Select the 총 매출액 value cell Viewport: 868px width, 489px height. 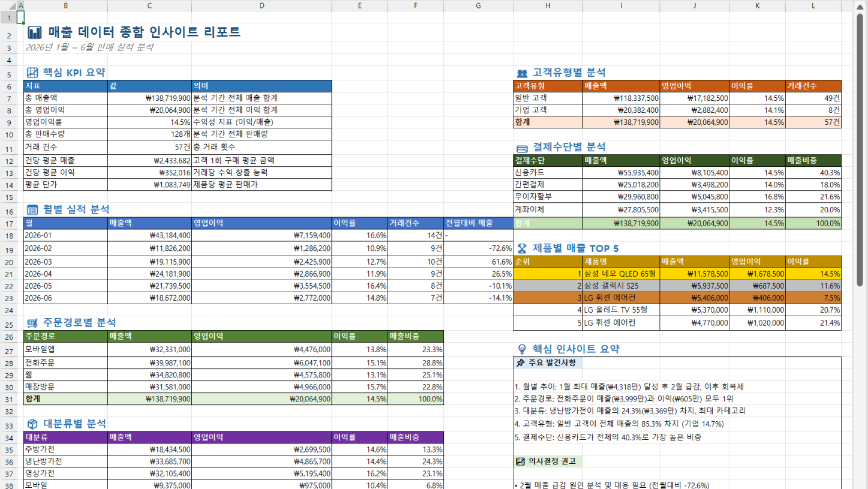149,98
